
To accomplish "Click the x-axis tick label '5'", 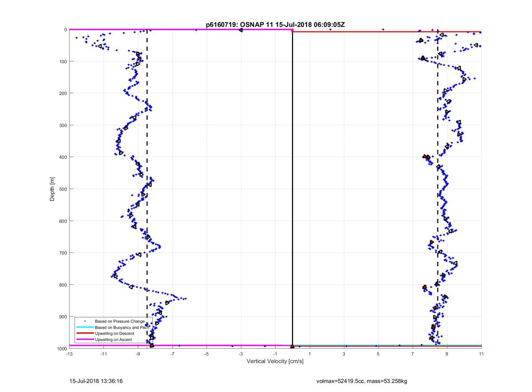I will point(378,354).
